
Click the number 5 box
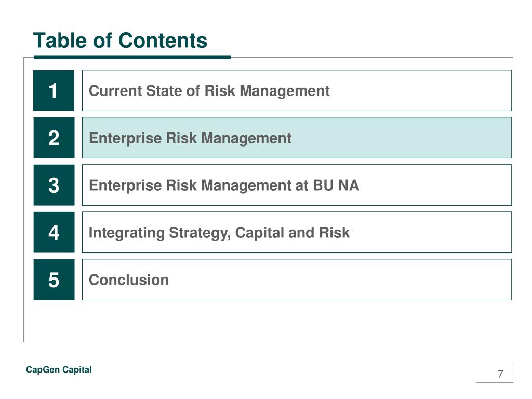point(54,280)
